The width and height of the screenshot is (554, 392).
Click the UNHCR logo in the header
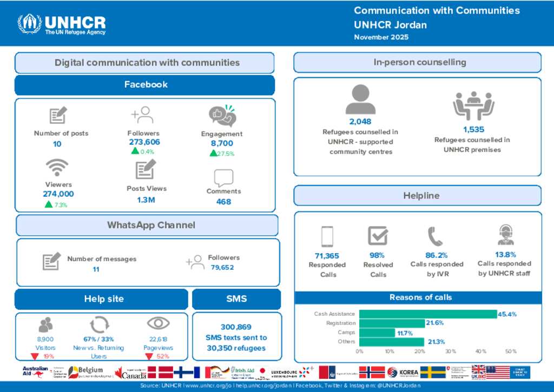coord(61,24)
